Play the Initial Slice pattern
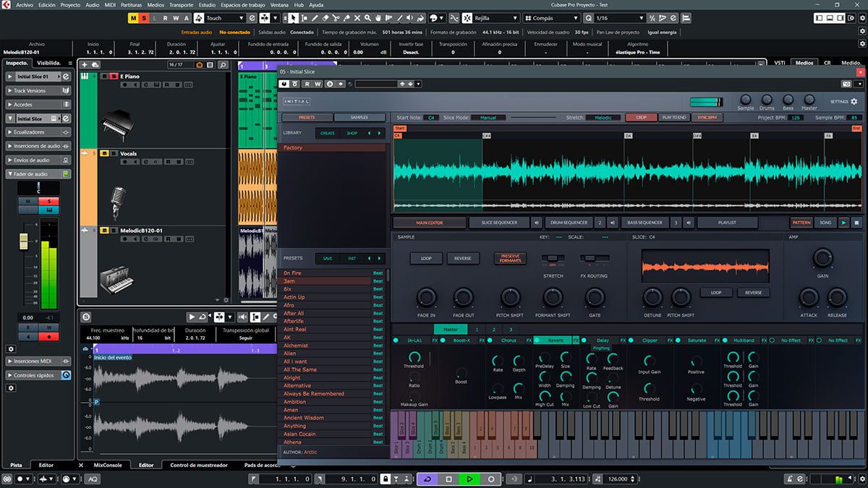868x488 pixels. tap(843, 223)
